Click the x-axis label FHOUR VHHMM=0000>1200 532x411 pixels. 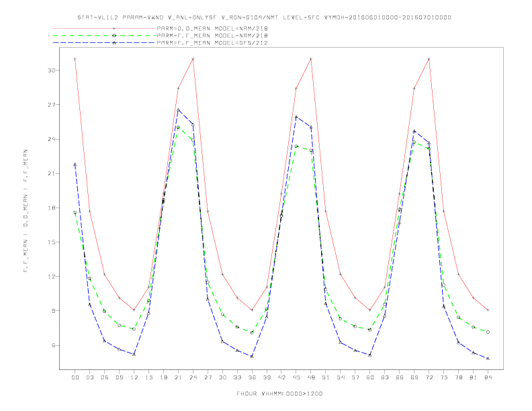pyautogui.click(x=279, y=394)
